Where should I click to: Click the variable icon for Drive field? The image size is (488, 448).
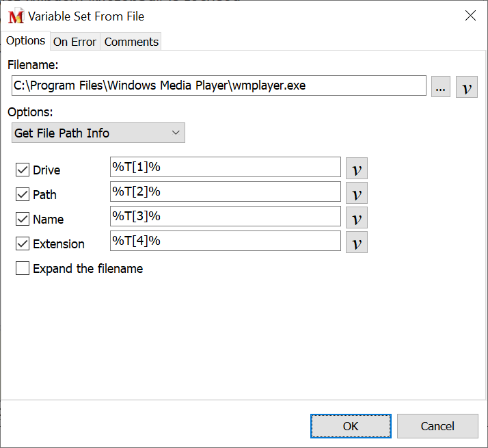click(356, 168)
